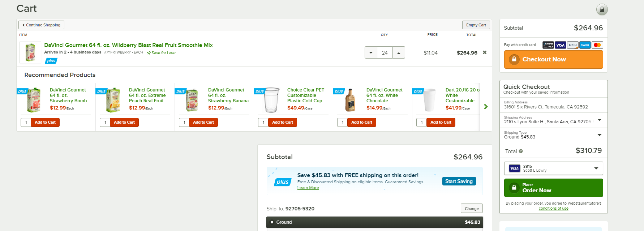
Task: Open Dart 20J16 White Customizable link
Action: [x=463, y=95]
